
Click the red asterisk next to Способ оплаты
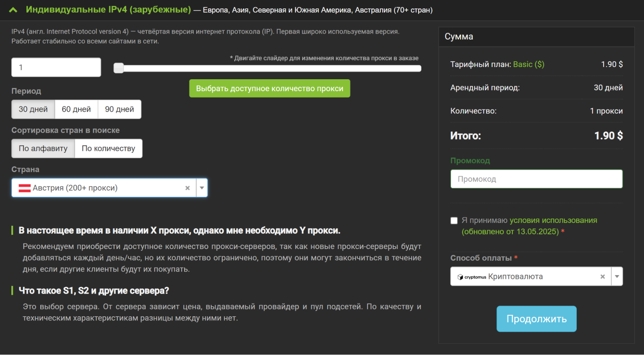[516, 258]
